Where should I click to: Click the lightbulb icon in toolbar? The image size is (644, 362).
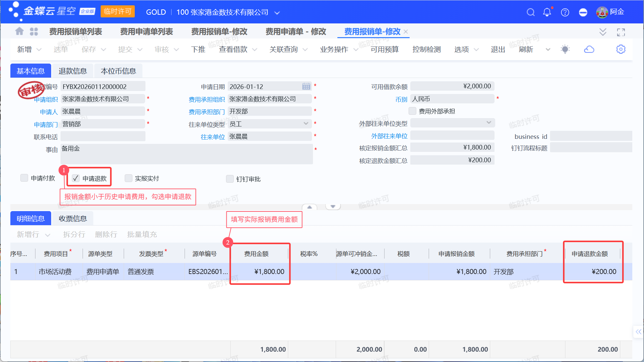[565, 50]
